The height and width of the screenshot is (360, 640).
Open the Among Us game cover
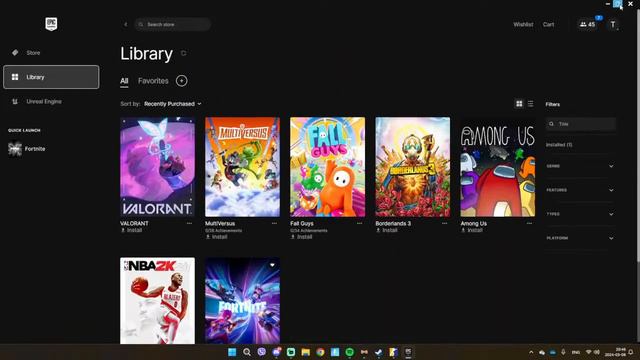pyautogui.click(x=498, y=167)
